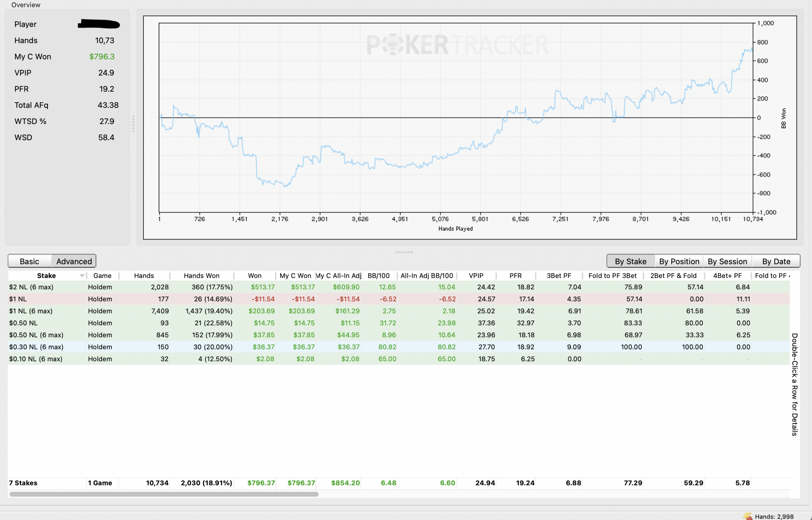This screenshot has width=812, height=520.
Task: Click the PokerTracker watermark logo in graph
Action: 457,45
